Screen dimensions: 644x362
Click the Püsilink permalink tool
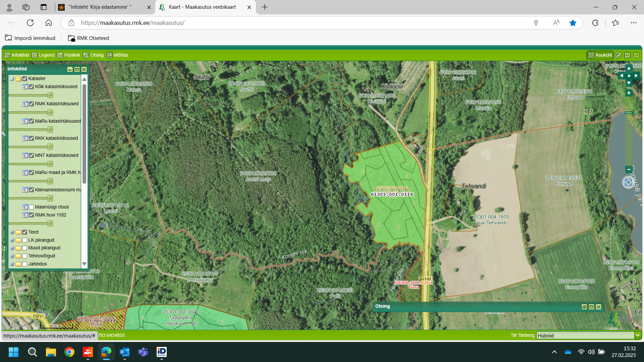[69, 55]
